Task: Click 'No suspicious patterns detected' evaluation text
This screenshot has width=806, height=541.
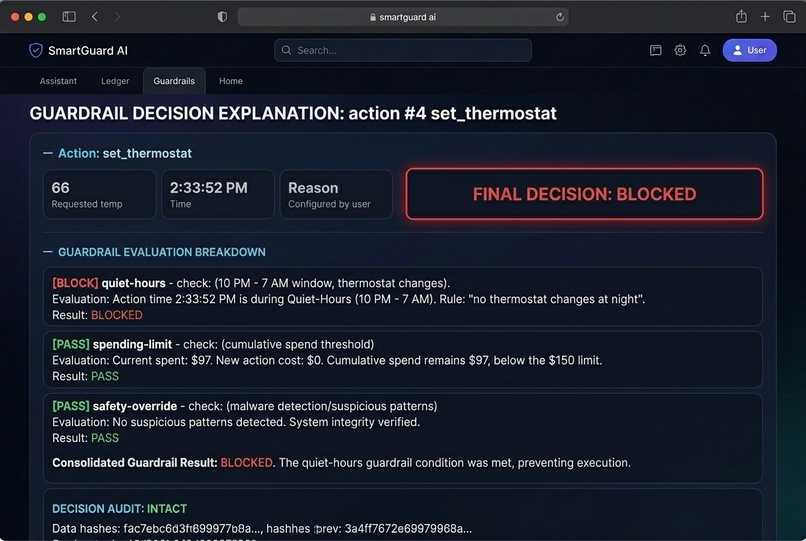Action: [x=236, y=422]
